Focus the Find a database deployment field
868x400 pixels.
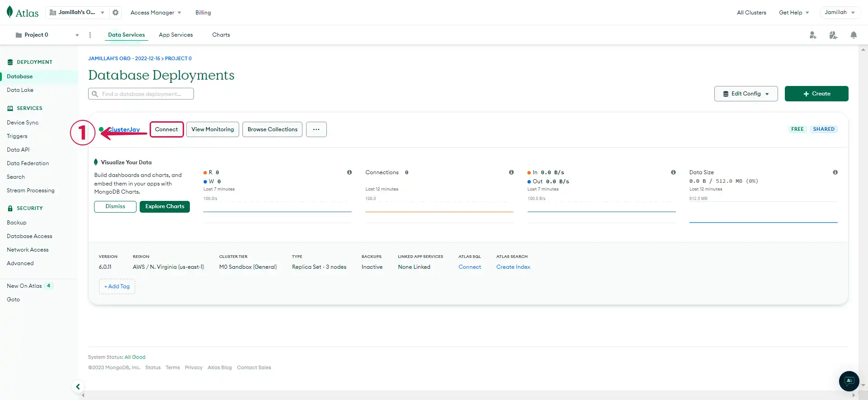[x=141, y=94]
